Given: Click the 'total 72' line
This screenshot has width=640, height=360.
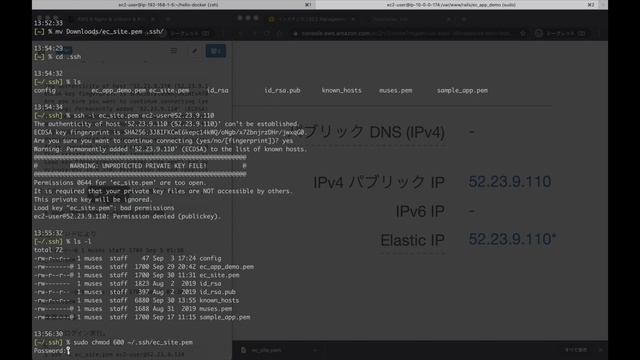Looking at the screenshot, I should 48,250.
